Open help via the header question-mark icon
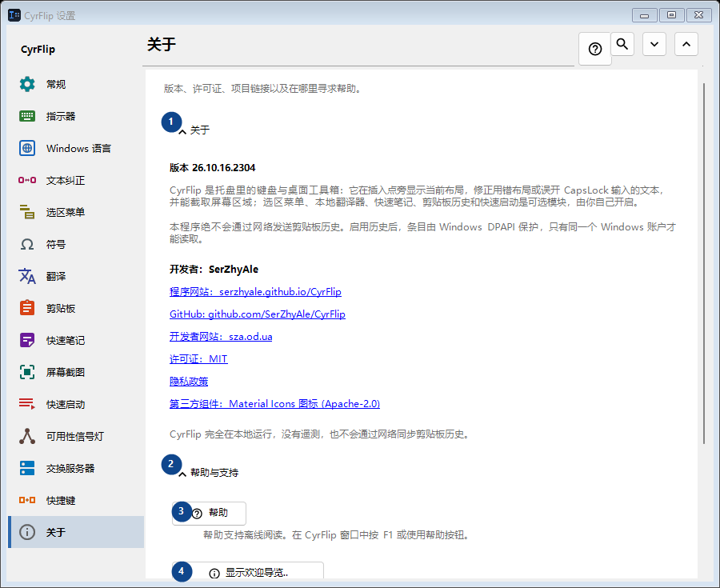This screenshot has width=720, height=588. (x=595, y=49)
